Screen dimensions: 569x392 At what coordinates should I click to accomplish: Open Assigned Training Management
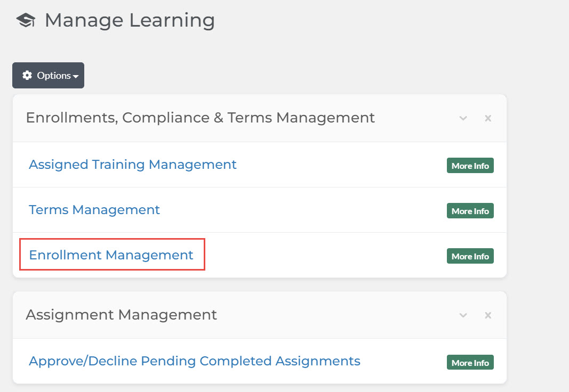pos(132,165)
